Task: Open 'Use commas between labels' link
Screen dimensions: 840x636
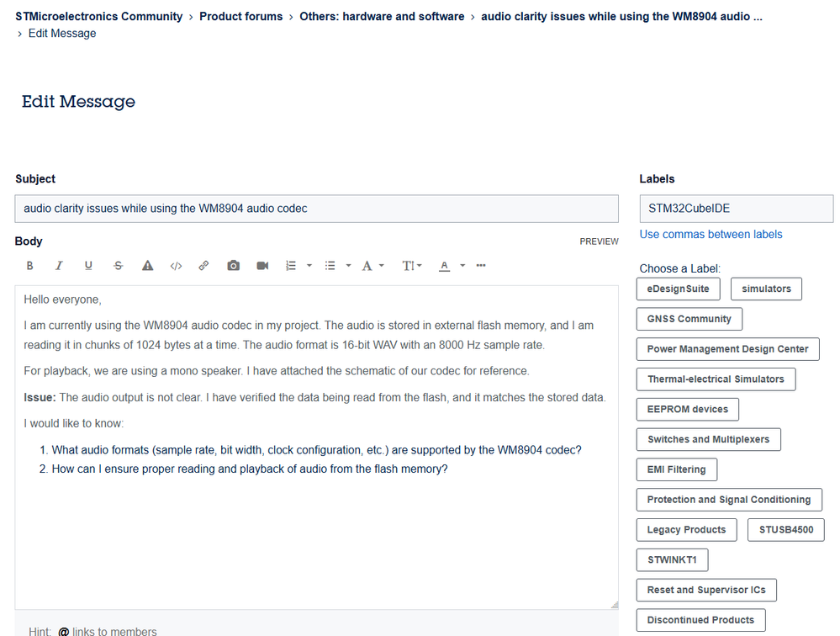Action: click(711, 234)
